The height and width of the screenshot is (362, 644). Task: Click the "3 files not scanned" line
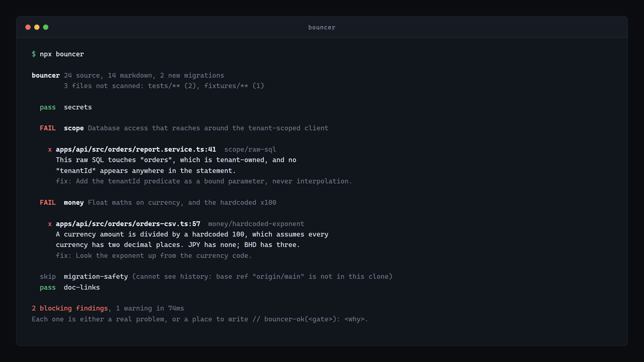click(x=164, y=86)
